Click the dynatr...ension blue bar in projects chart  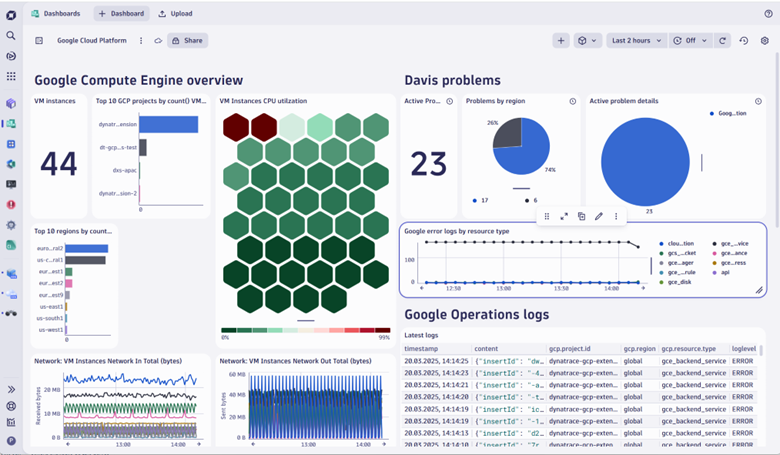click(169, 124)
